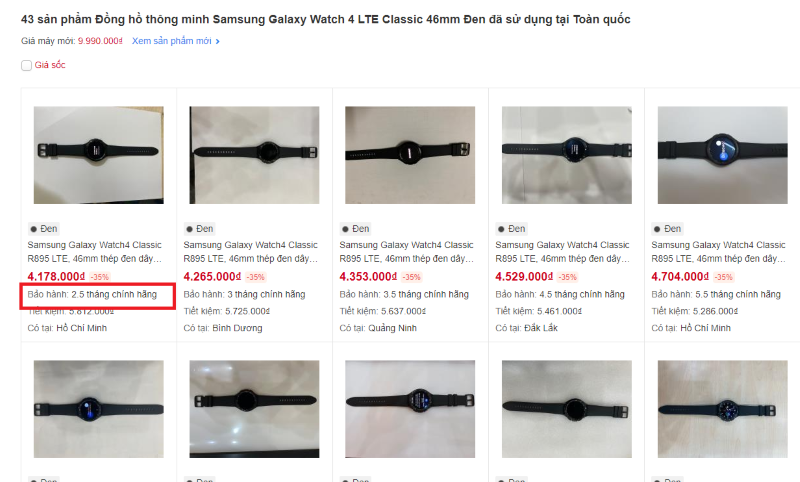Open the watch photo priced 4.529.000đ

pos(566,155)
